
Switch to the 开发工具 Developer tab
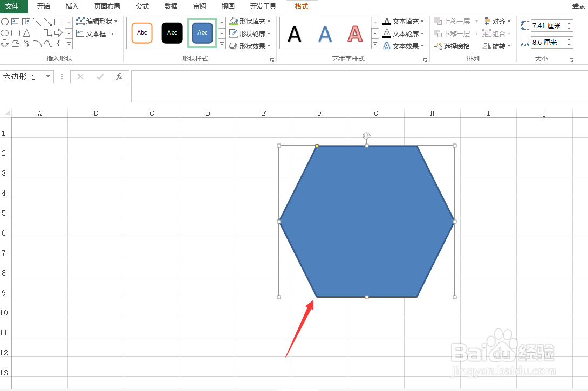pyautogui.click(x=263, y=6)
